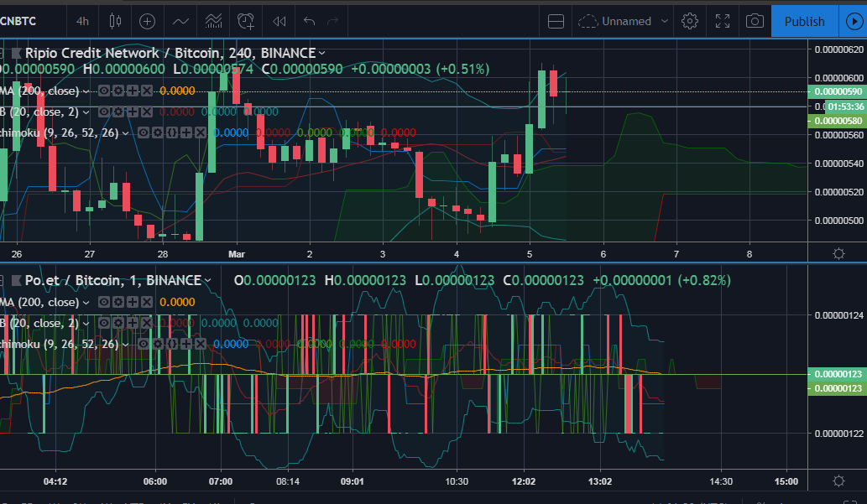Remove Ichimoku indicator from the Po.et chart
Image resolution: width=867 pixels, height=504 pixels.
click(200, 344)
